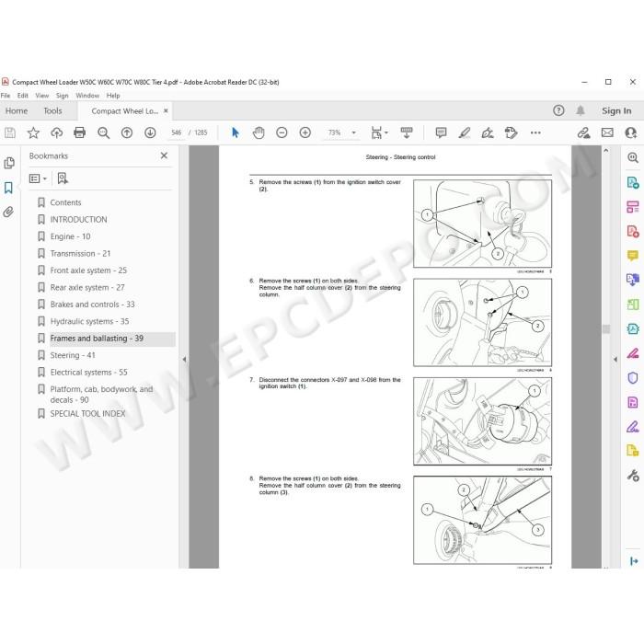This screenshot has width=644, height=644.
Task: Toggle the bookmarks panel icon
Action: click(8, 188)
